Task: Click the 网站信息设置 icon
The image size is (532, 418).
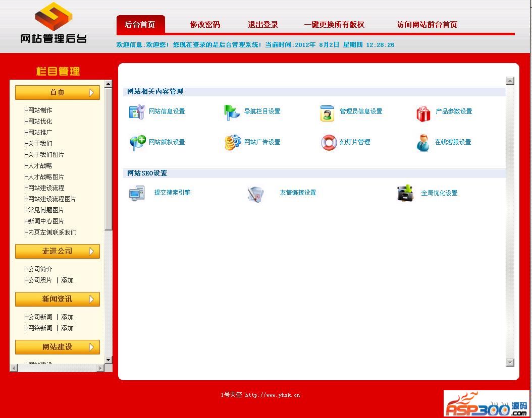Action: pos(137,112)
